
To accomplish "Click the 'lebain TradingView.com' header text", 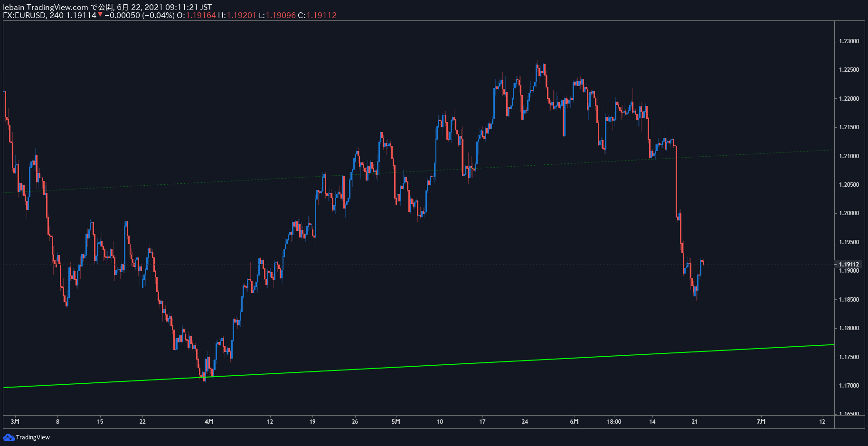I will coord(46,7).
